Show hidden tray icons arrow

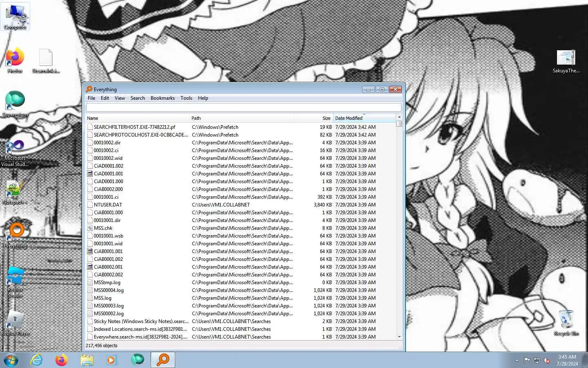tap(517, 360)
